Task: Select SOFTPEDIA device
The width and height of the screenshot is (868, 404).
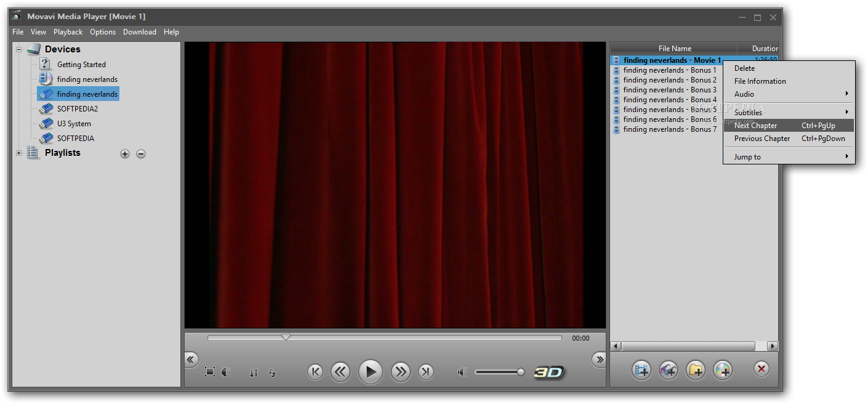Action: click(x=75, y=139)
